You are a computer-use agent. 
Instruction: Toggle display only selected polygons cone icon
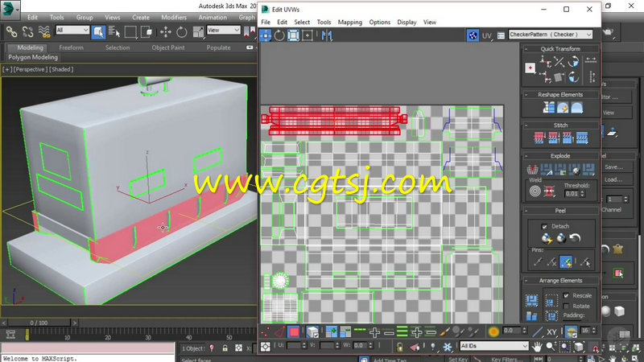click(x=415, y=348)
